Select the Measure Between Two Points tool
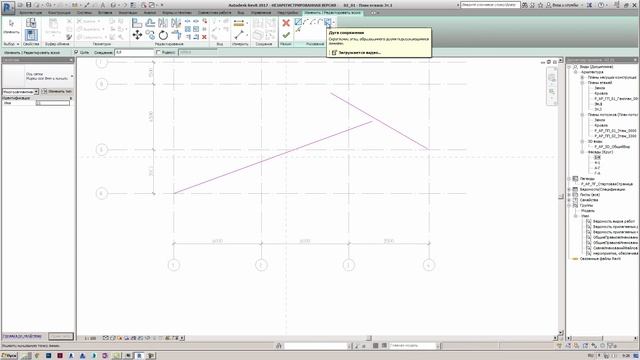This screenshot has width=640, height=360. 239,35
